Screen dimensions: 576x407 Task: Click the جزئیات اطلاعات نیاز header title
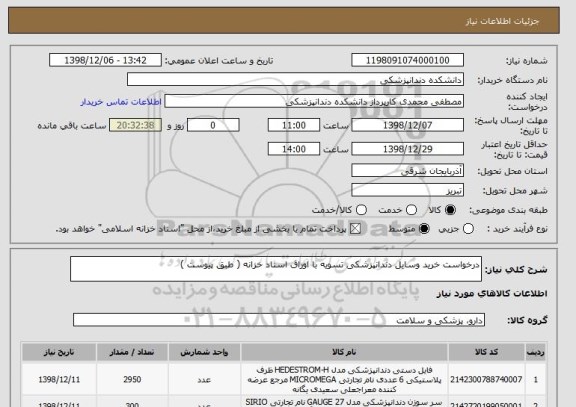(502, 21)
